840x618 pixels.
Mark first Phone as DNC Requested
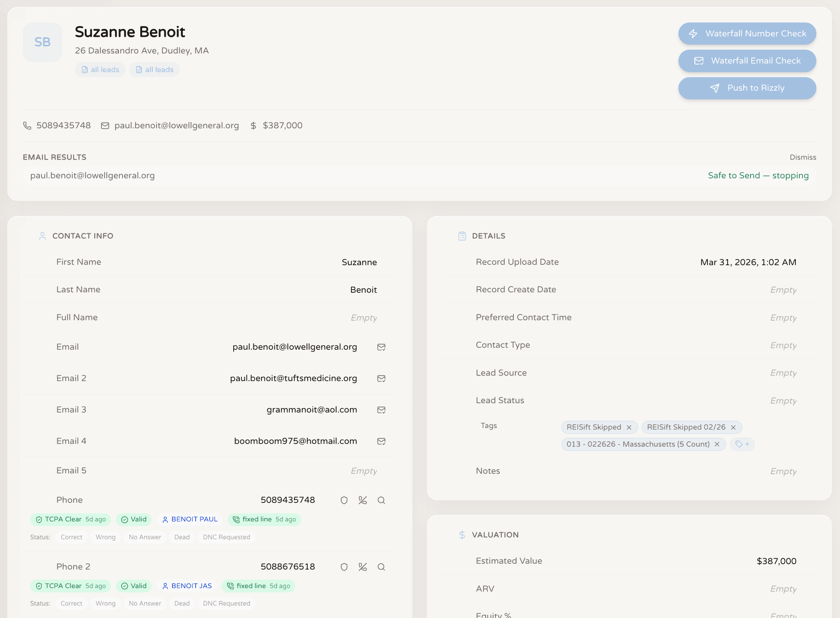(x=226, y=537)
